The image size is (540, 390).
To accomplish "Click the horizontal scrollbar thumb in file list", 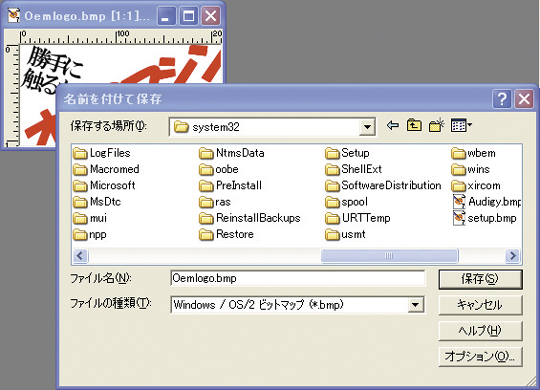I will point(389,256).
